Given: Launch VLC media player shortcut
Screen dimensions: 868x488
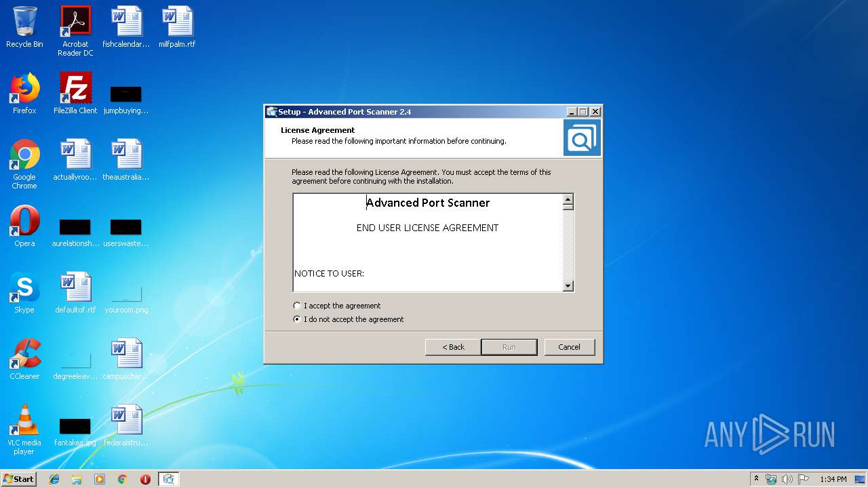Looking at the screenshot, I should (x=24, y=430).
